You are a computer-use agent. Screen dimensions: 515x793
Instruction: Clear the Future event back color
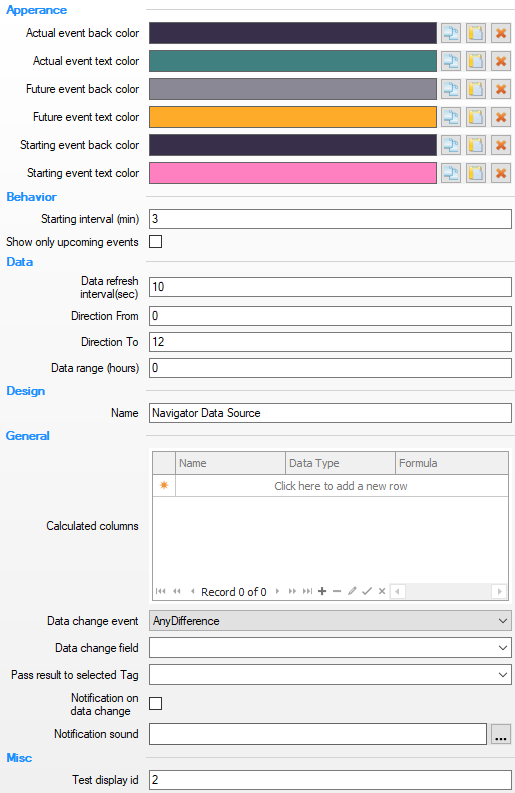point(501,89)
